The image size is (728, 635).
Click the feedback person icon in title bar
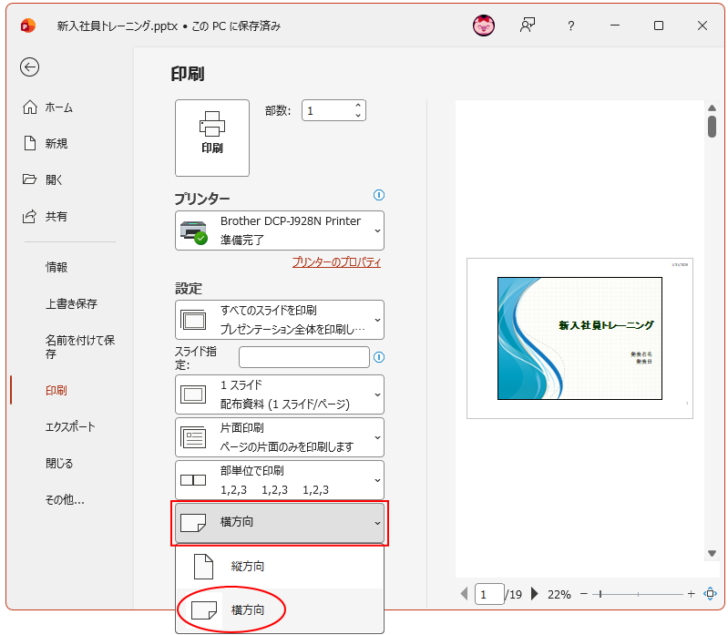tap(527, 26)
